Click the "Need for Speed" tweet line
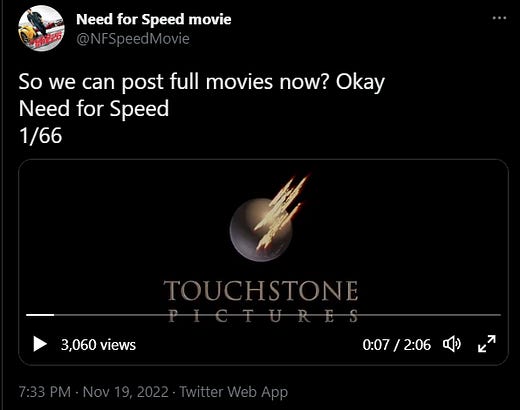 coord(94,109)
